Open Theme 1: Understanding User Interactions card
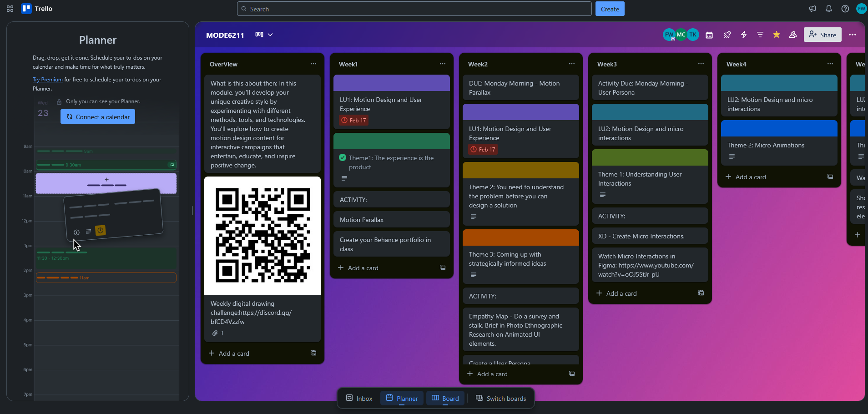This screenshot has width=868, height=414. coord(650,177)
